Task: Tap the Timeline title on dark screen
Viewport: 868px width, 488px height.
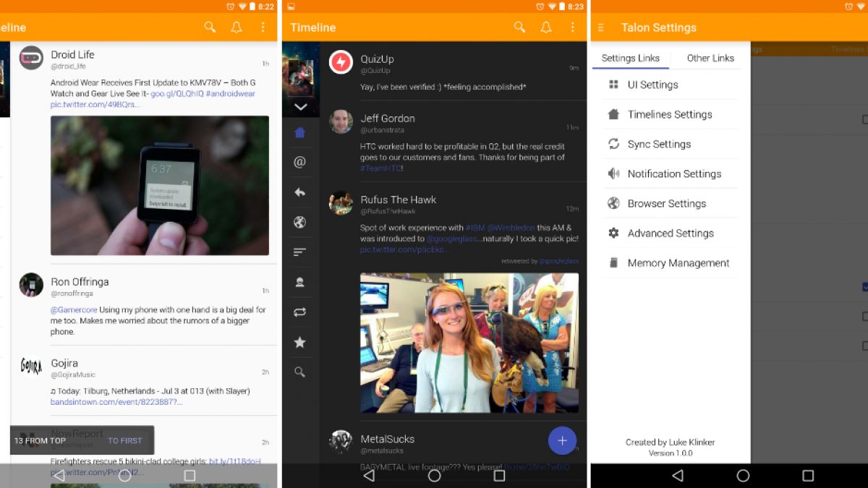Action: (x=313, y=27)
